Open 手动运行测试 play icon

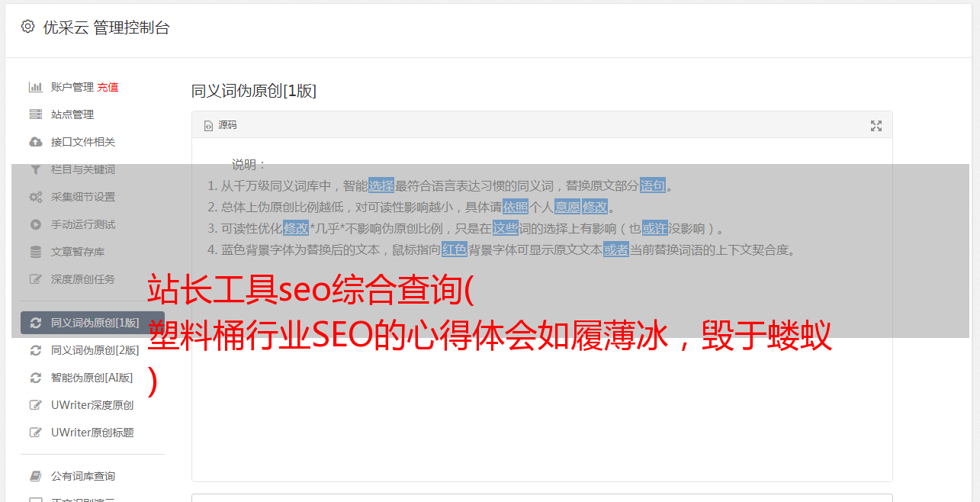(x=35, y=224)
